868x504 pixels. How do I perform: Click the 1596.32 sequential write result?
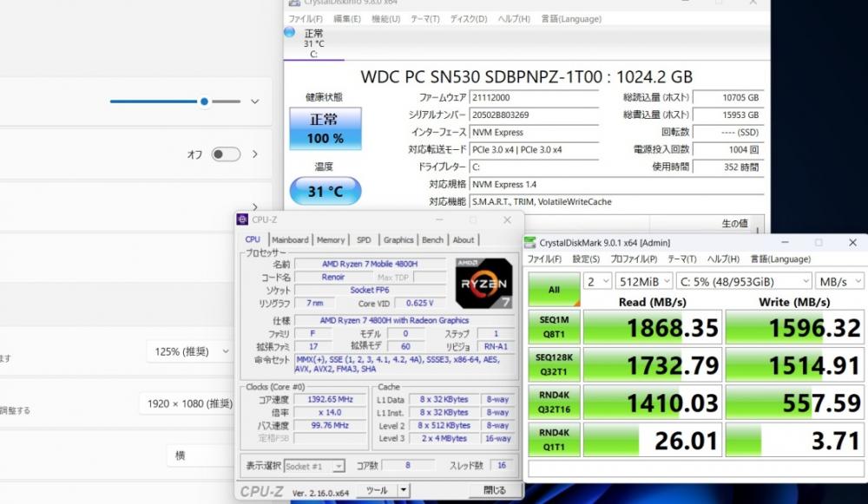794,327
